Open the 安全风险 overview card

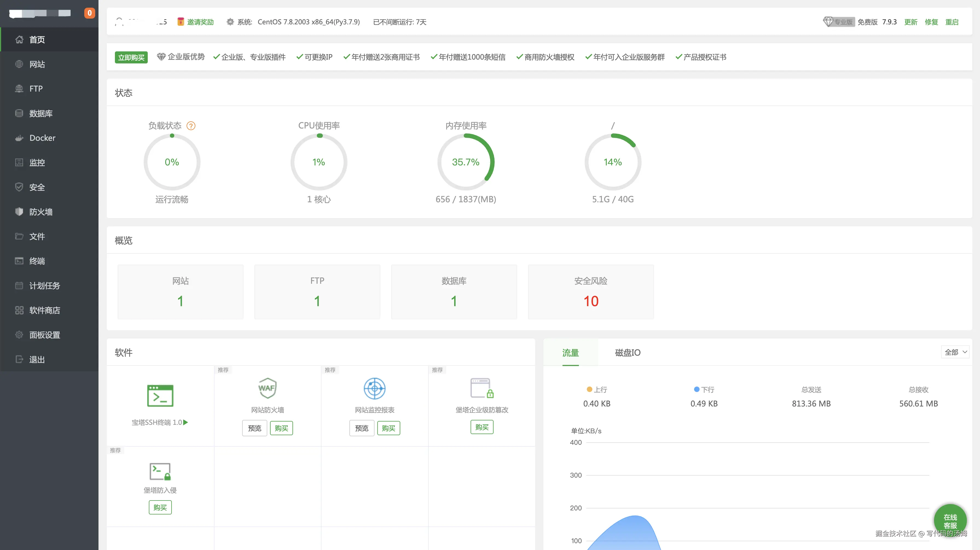click(x=590, y=292)
